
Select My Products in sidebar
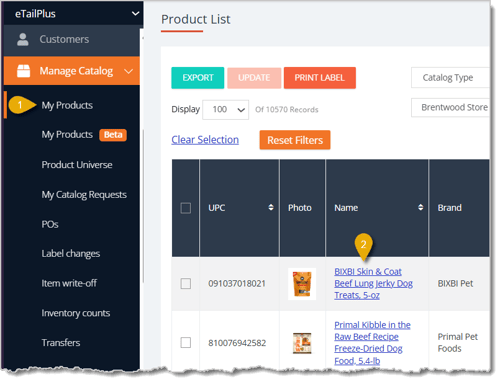coord(67,105)
